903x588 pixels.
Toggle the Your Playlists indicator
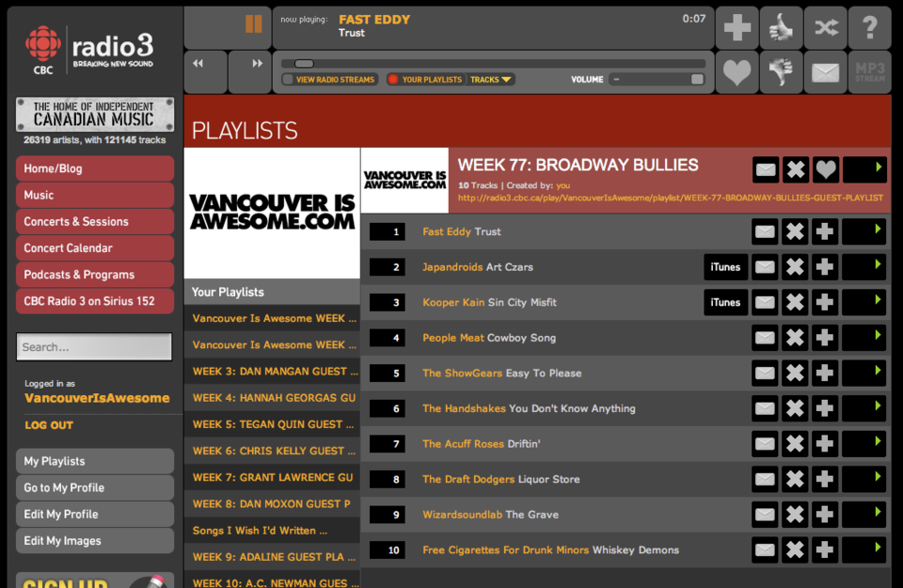click(x=393, y=79)
